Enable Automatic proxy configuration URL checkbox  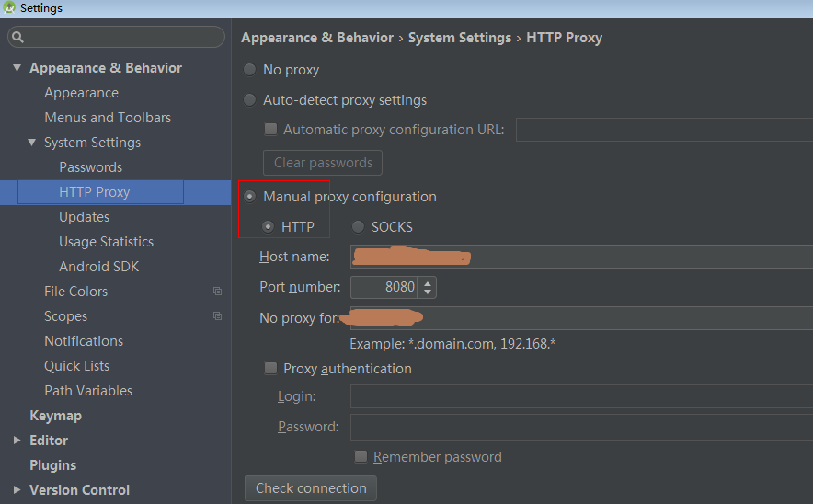[270, 129]
